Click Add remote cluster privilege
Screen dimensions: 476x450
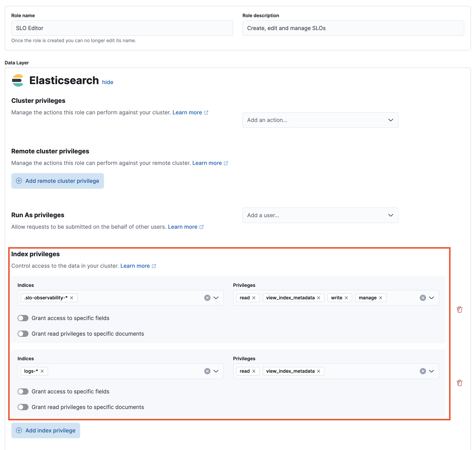click(58, 181)
